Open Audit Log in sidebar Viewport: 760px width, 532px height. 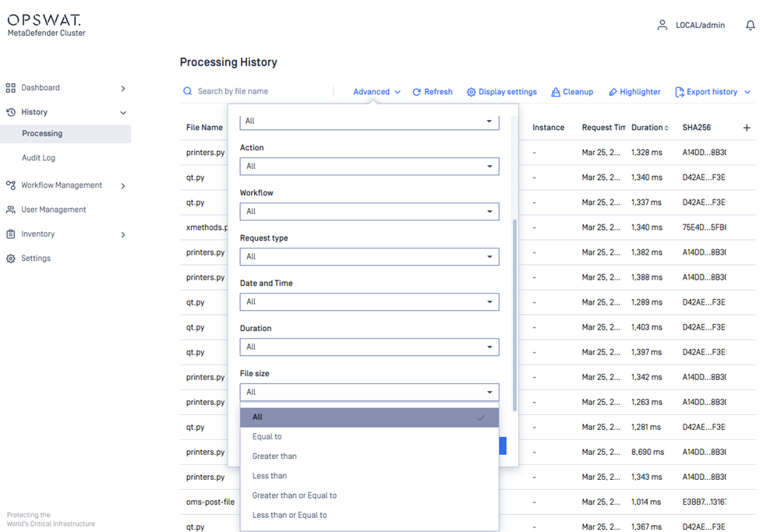38,158
